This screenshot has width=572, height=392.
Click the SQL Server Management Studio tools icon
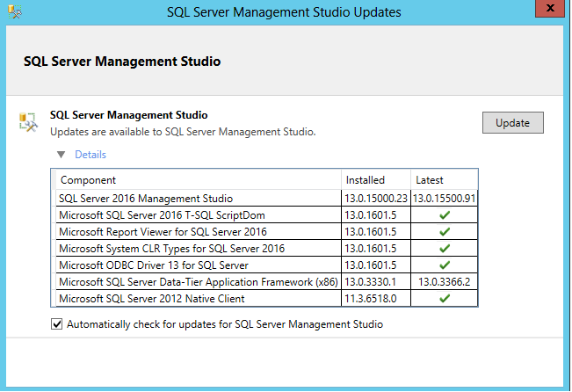point(28,123)
